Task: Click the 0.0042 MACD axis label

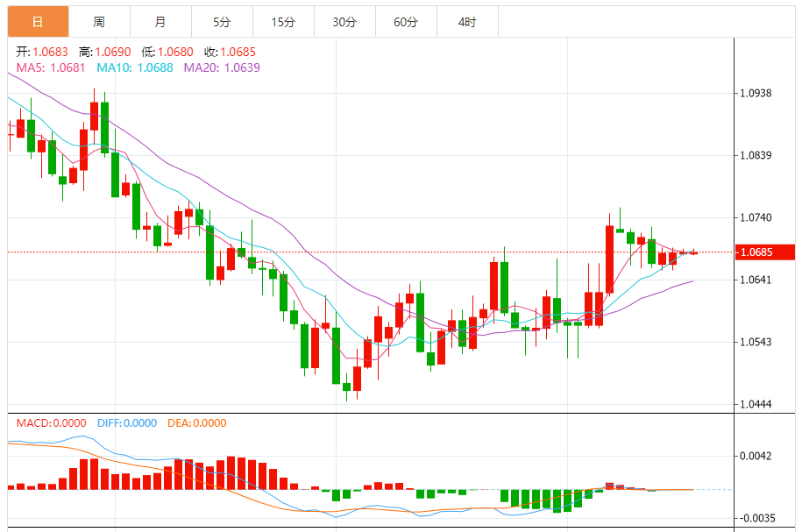Action: (x=756, y=456)
